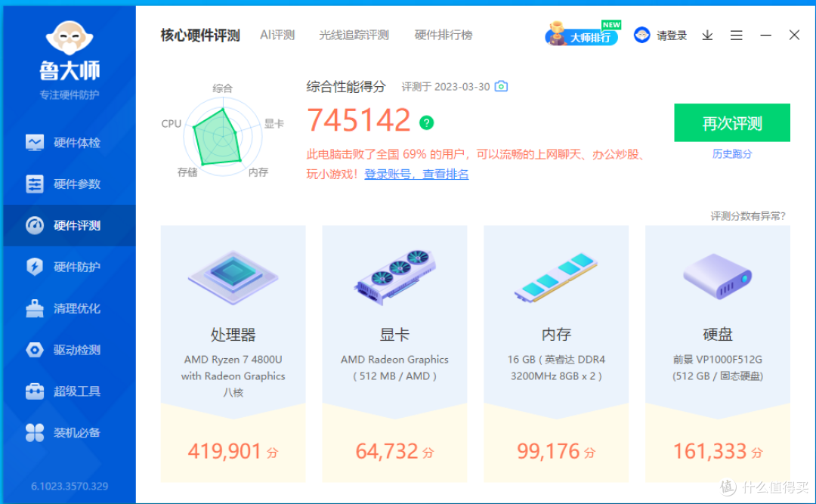Image resolution: width=816 pixels, height=504 pixels.
Task: Open 登录账号，查看排名 link
Action: 416,174
